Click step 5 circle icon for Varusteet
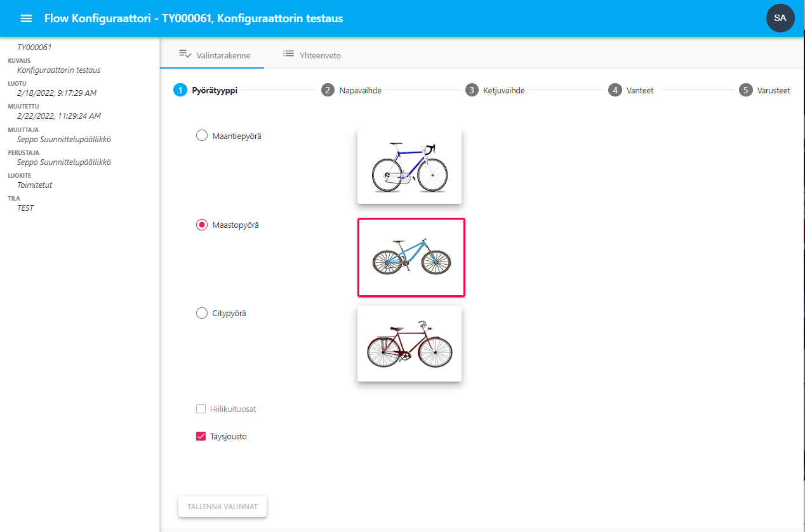 click(745, 90)
